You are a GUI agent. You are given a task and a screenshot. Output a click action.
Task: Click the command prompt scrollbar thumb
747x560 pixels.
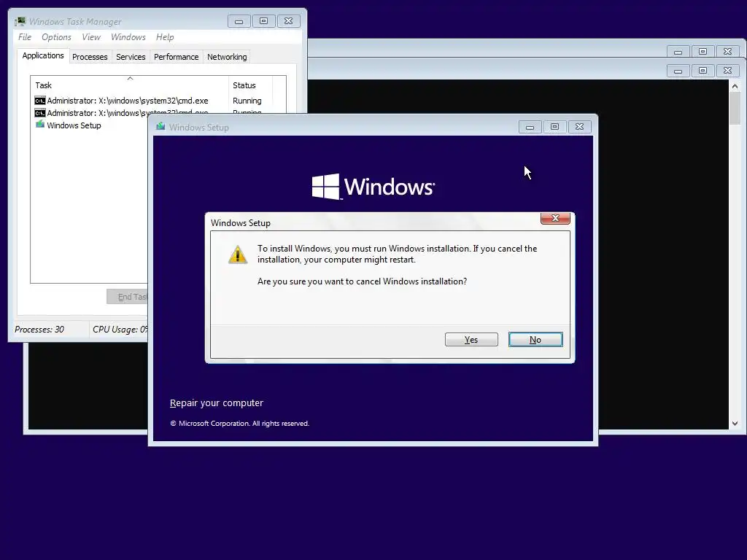coord(735,109)
